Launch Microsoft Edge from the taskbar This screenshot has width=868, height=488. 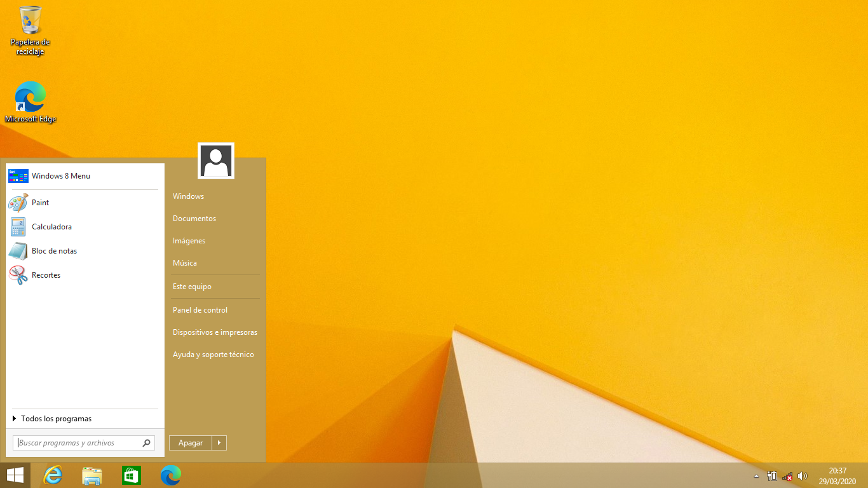tap(170, 475)
